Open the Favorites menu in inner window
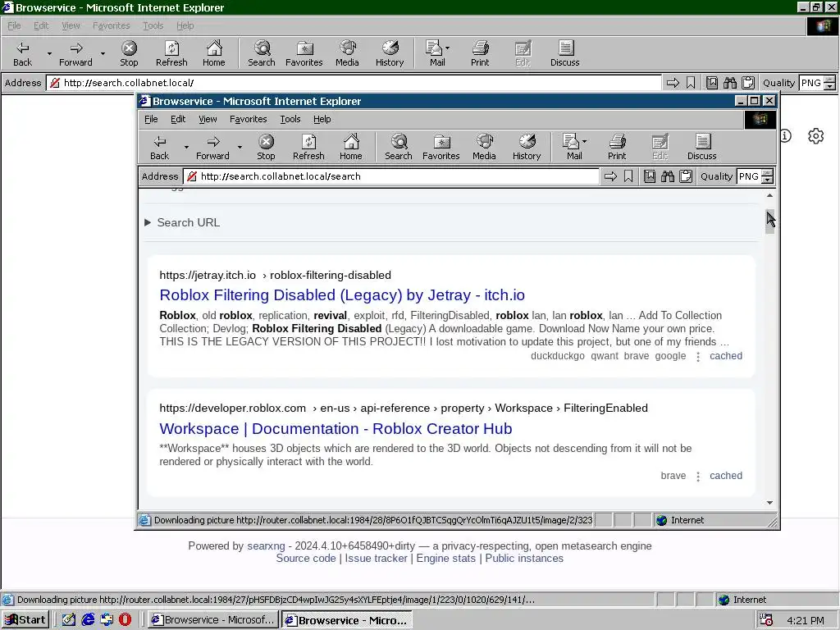The height and width of the screenshot is (630, 840). tap(248, 119)
